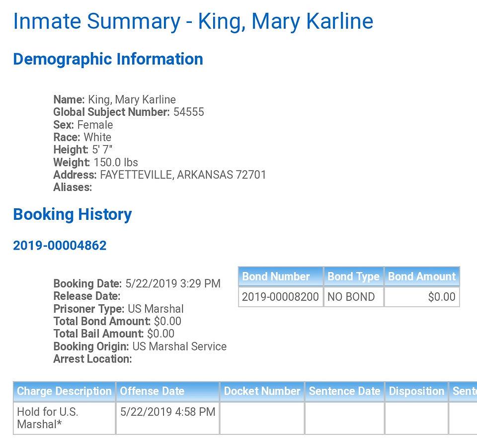
Task: Click the Bond Type column header
Action: (353, 276)
